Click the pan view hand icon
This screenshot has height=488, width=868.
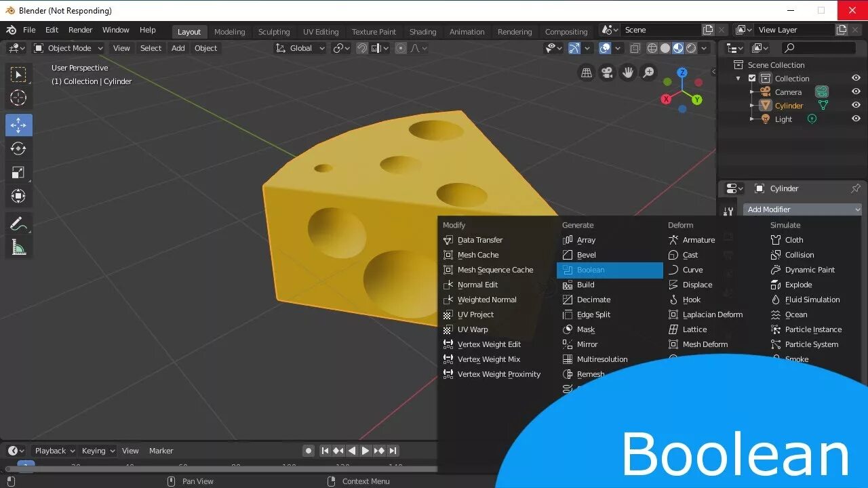[628, 73]
